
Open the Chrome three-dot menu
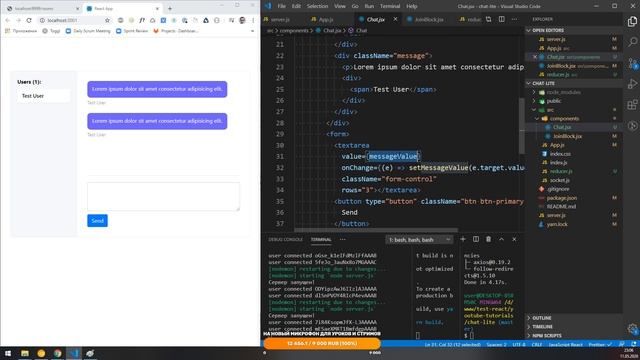[x=253, y=20]
